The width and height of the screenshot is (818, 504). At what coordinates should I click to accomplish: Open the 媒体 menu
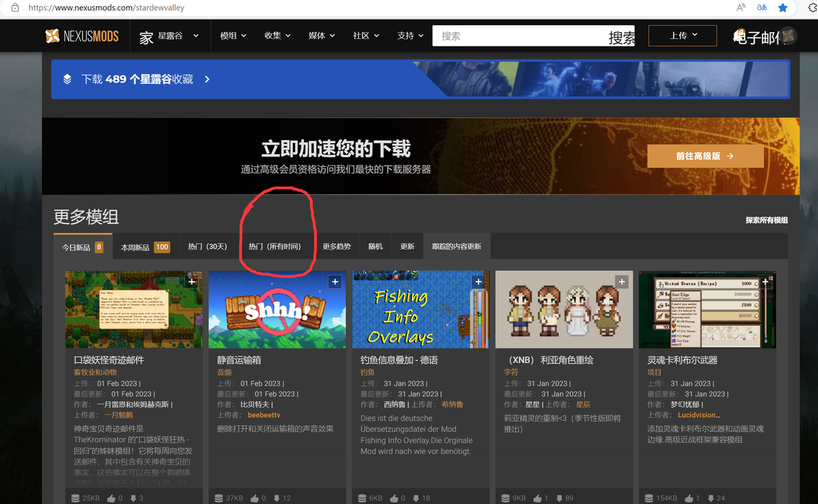point(321,36)
